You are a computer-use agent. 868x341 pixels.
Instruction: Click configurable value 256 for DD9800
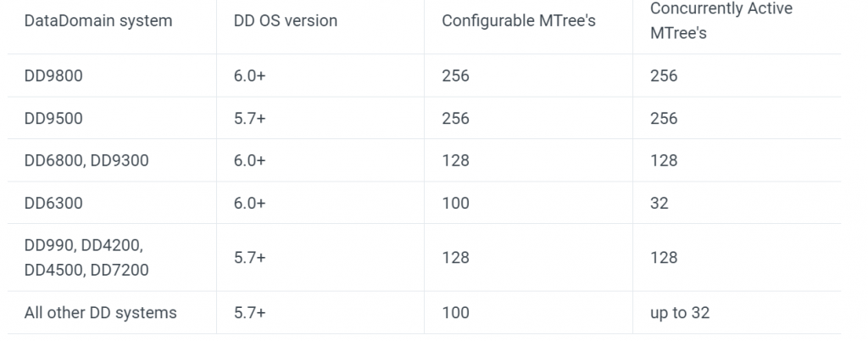click(x=455, y=75)
